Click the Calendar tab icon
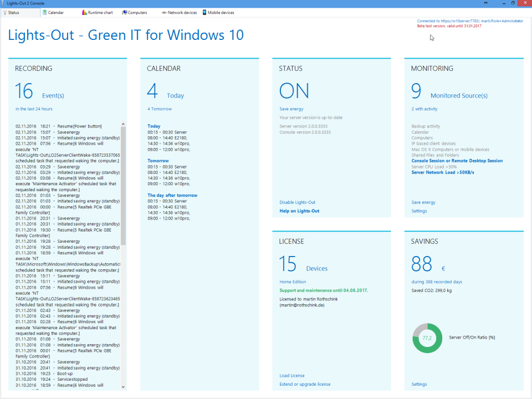This screenshot has height=399, width=532. (x=44, y=12)
